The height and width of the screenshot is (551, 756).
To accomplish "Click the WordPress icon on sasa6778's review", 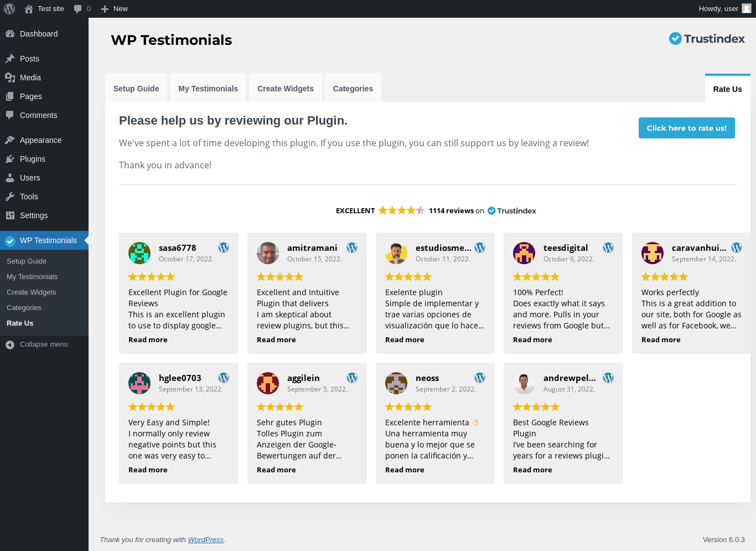I will click(x=224, y=248).
